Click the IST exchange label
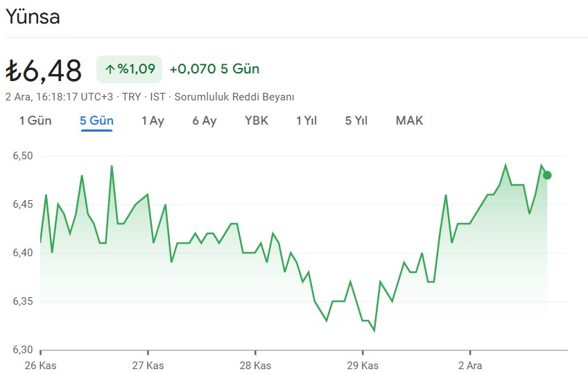Viewport: 588px width, 374px height. pos(157,97)
